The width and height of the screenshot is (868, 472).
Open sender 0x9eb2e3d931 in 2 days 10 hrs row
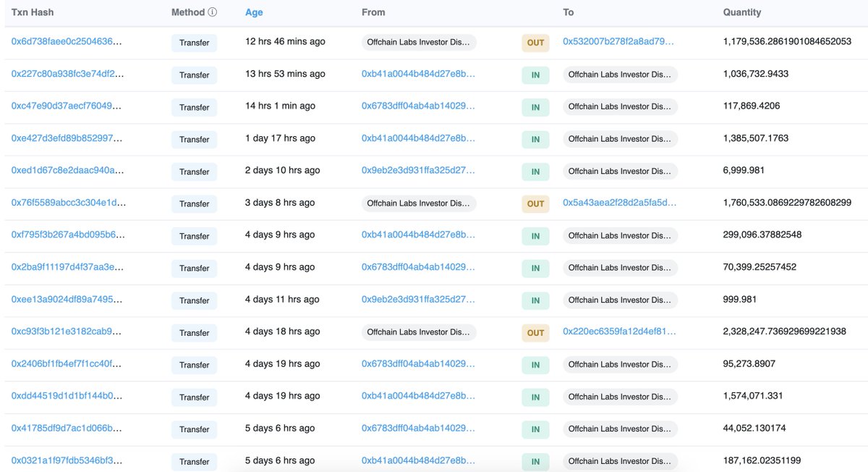point(419,170)
